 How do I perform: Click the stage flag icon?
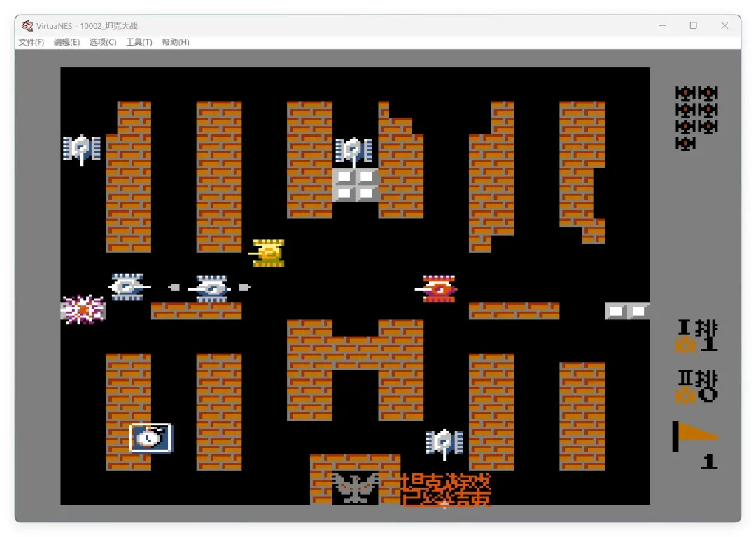(695, 436)
